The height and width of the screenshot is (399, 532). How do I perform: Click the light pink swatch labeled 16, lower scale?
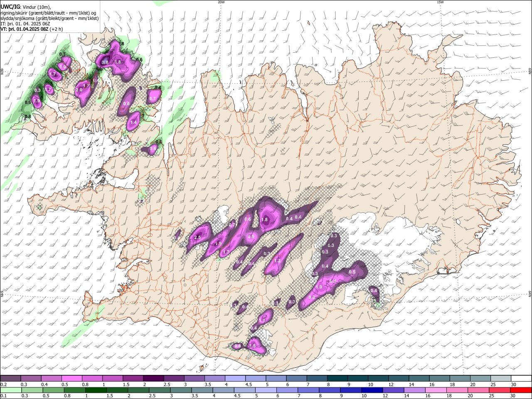pos(436,390)
